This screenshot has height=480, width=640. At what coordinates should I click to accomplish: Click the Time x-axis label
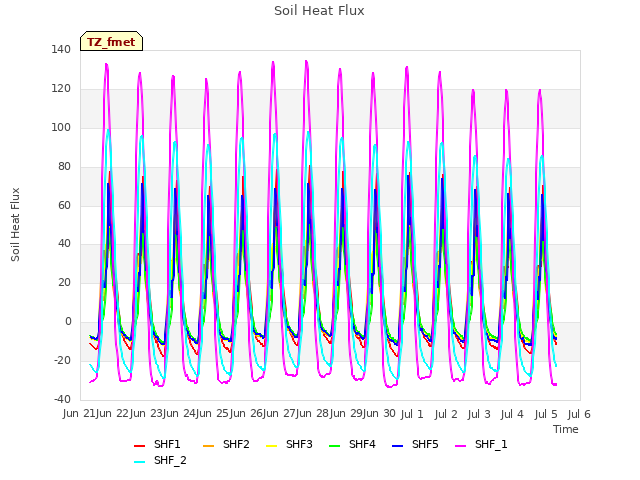point(566,429)
